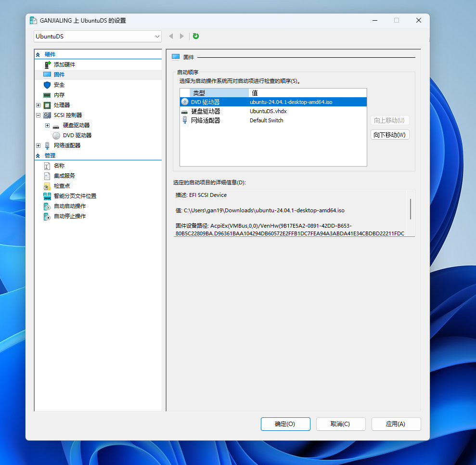Open the 安全 settings page

click(59, 85)
